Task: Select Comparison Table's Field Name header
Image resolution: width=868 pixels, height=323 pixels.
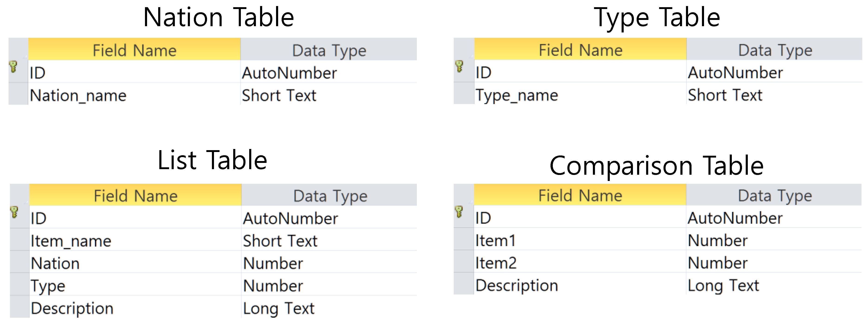Action: [580, 195]
